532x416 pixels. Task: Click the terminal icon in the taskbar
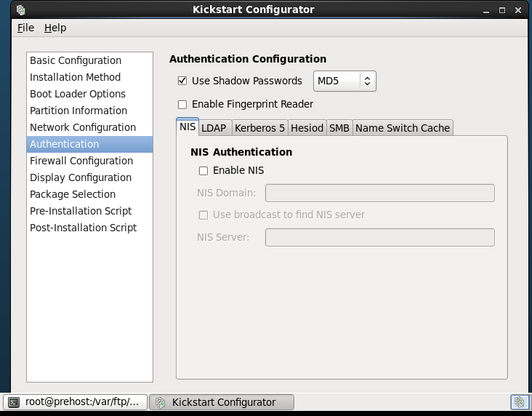[x=14, y=402]
